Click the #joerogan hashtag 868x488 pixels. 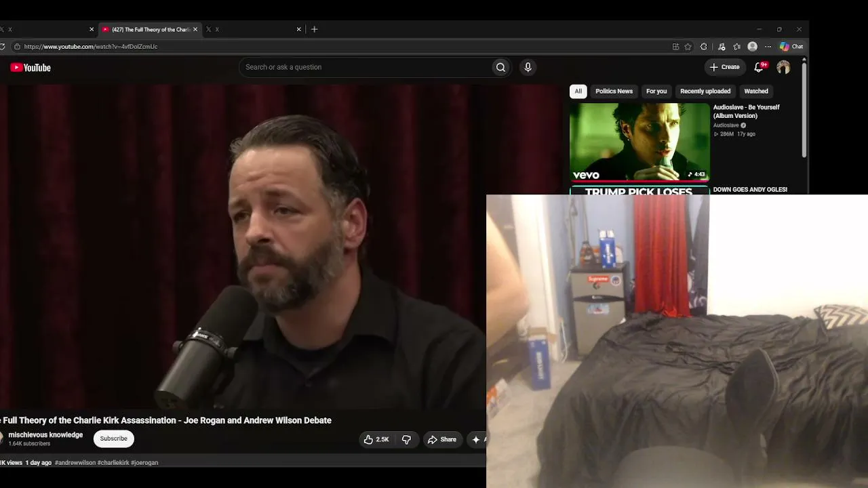pyautogui.click(x=144, y=463)
